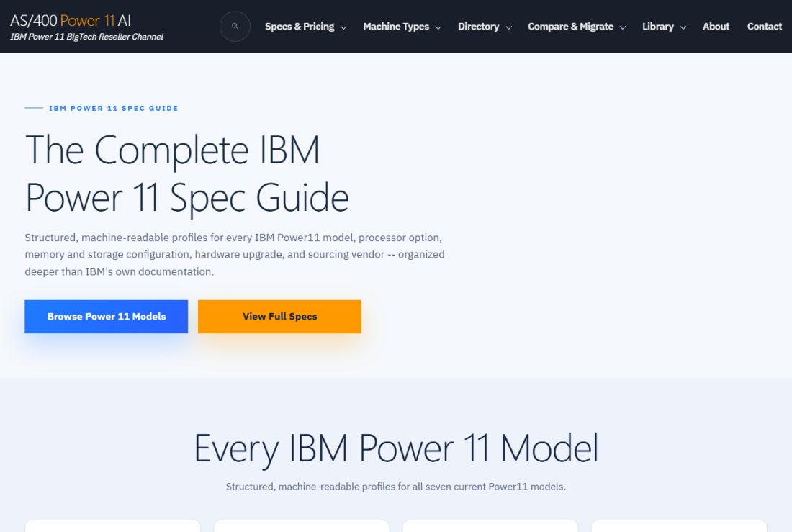792x532 pixels.
Task: Click the Every IBM Power 11 Model heading
Action: click(396, 448)
